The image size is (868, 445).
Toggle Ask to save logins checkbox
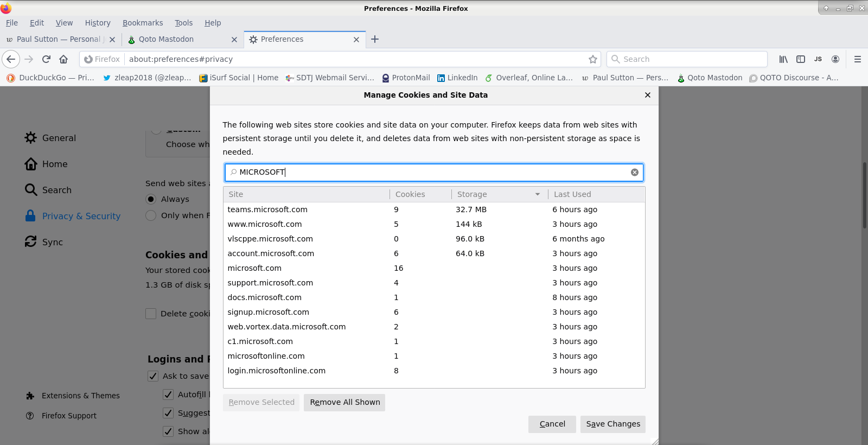pyautogui.click(x=153, y=376)
